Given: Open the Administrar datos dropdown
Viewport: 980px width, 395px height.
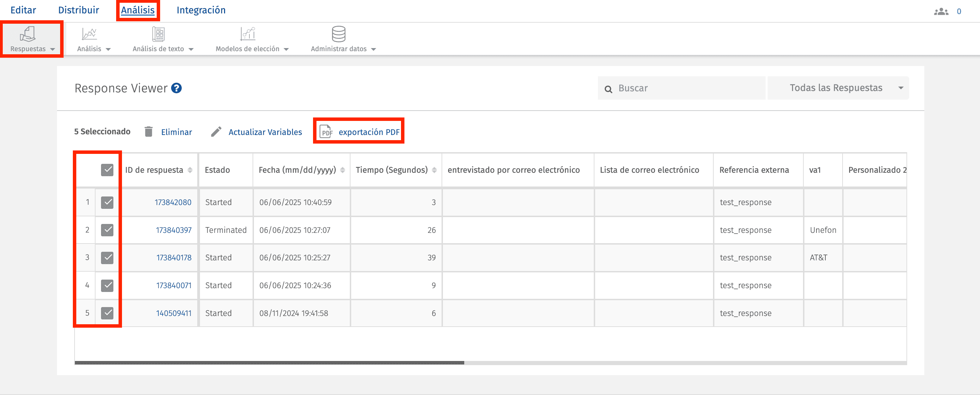Looking at the screenshot, I should tap(374, 49).
